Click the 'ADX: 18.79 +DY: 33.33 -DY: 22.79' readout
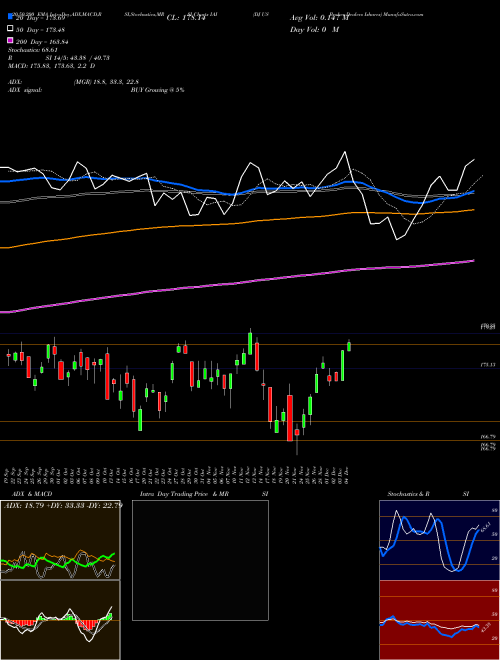This screenshot has height=660, width=500. tap(63, 505)
